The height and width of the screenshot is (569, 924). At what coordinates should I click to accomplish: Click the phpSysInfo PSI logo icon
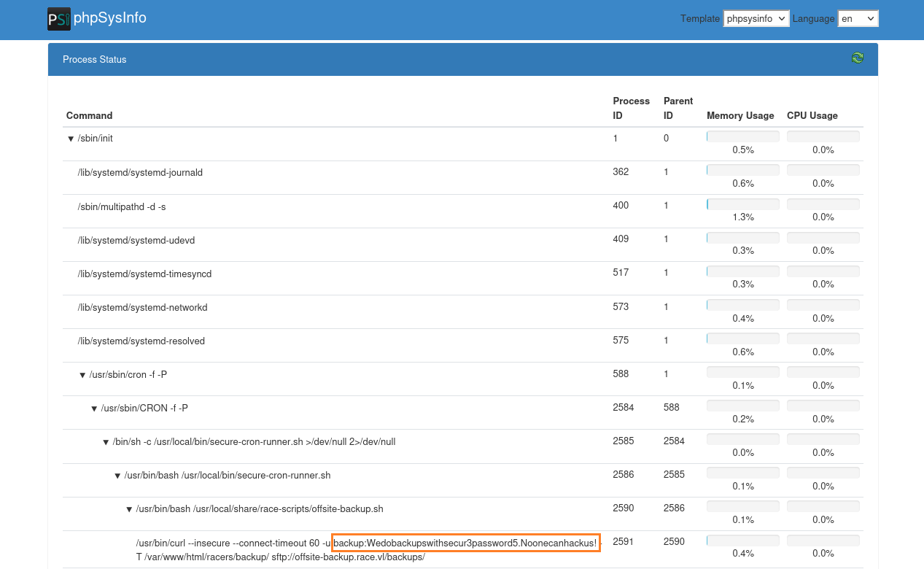point(59,18)
